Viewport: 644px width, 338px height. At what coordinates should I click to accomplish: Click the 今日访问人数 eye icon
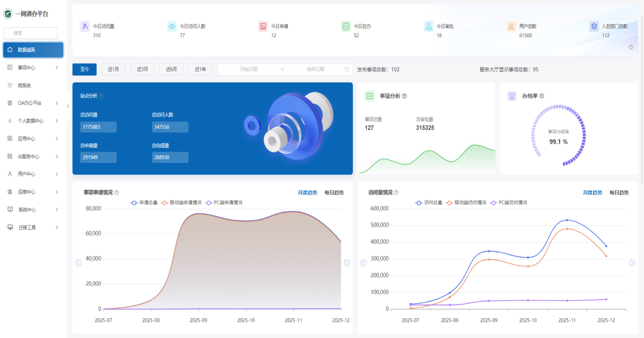coord(172,26)
